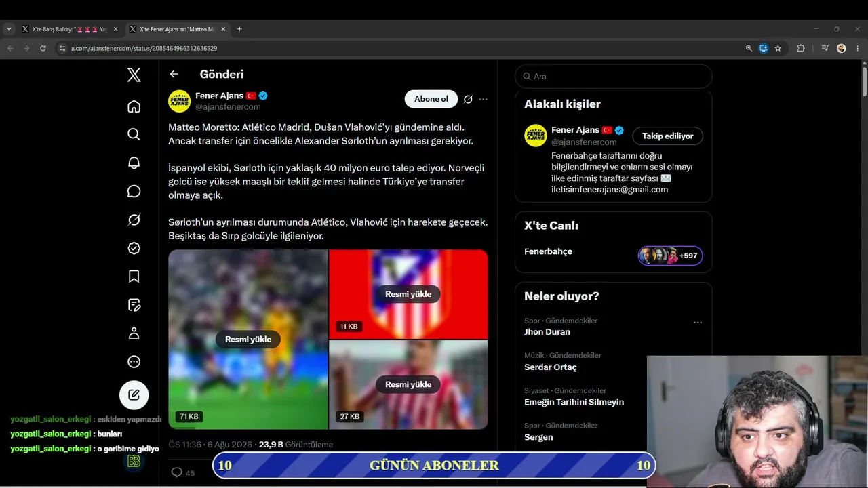Viewport: 868px width, 488px height.
Task: Open the site information icon left of the URL
Action: click(62, 48)
